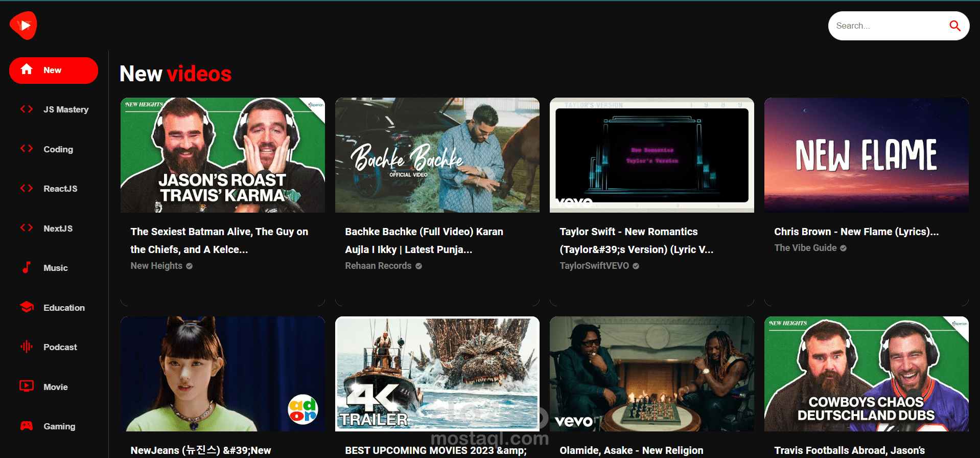Image resolution: width=980 pixels, height=458 pixels.
Task: Go to the NextJS category
Action: tap(54, 228)
